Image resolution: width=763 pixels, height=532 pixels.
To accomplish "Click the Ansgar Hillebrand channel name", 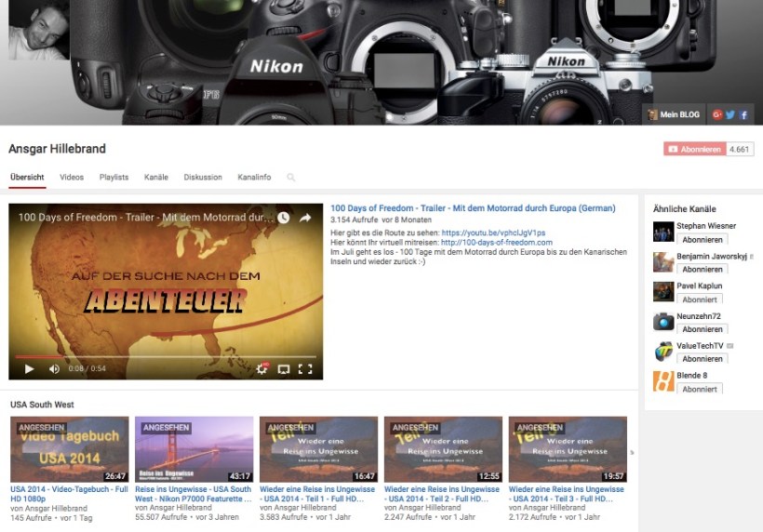I will [x=57, y=149].
